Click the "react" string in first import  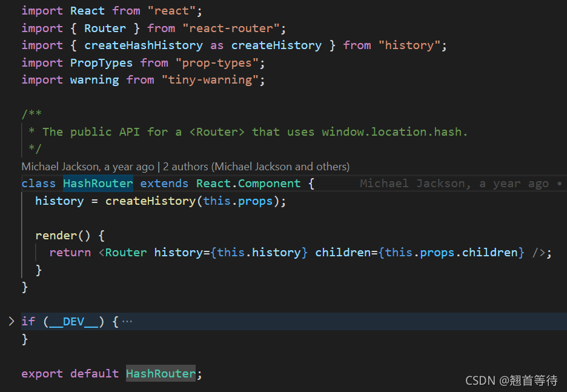(x=171, y=11)
